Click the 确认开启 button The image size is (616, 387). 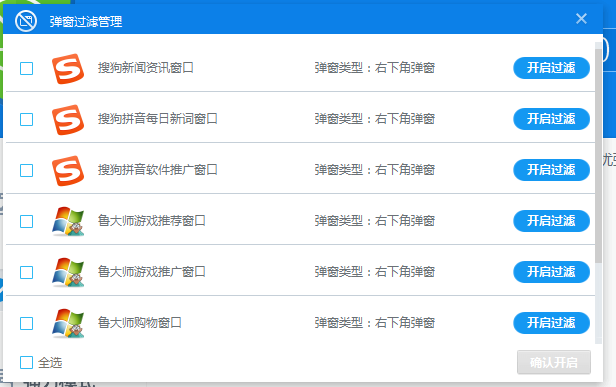point(554,362)
